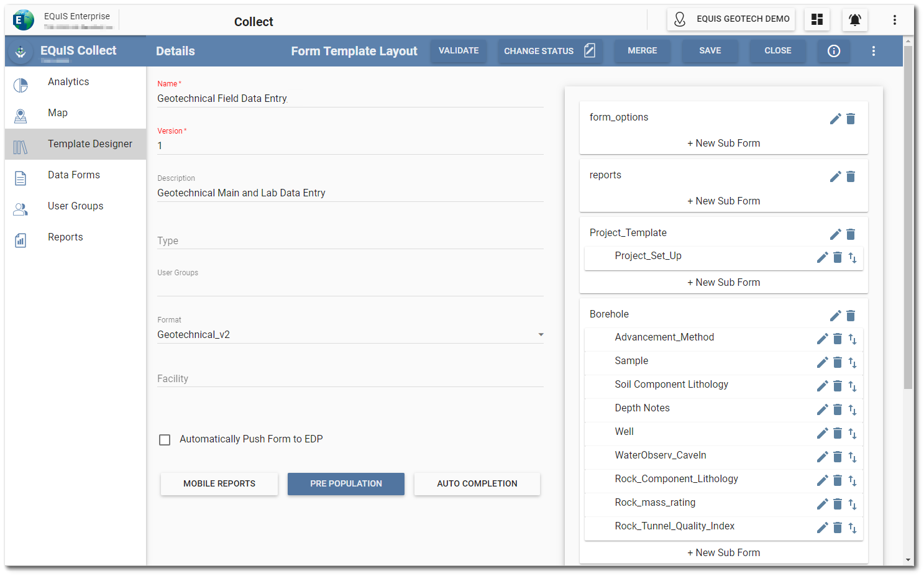Click the VALIDATE button
Screen dimensions: 924x576
[458, 51]
